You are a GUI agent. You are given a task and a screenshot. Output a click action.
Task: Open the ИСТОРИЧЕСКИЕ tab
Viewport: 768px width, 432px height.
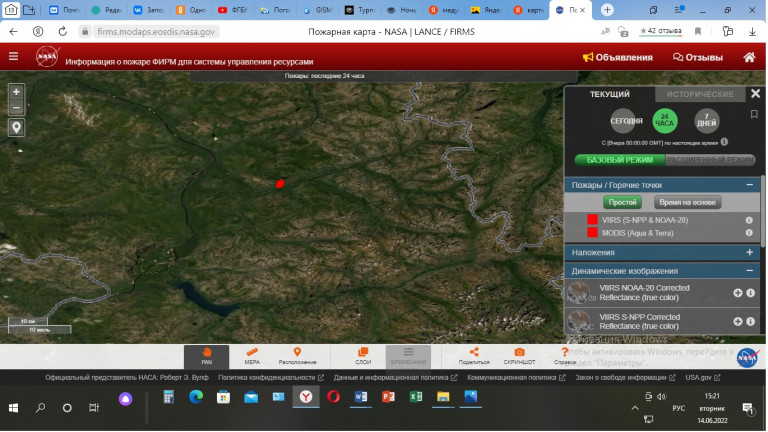coord(700,94)
